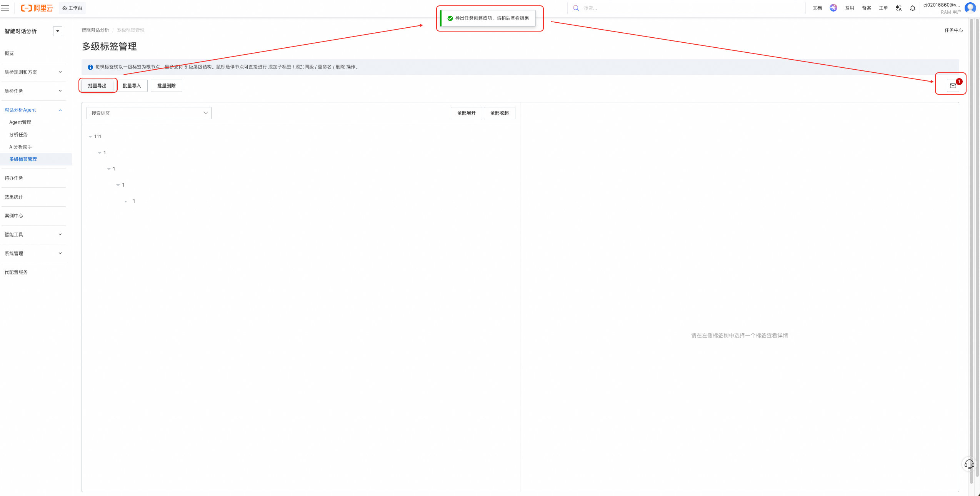This screenshot has width=980, height=496.
Task: Open the purple AI assistant icon
Action: click(x=833, y=8)
